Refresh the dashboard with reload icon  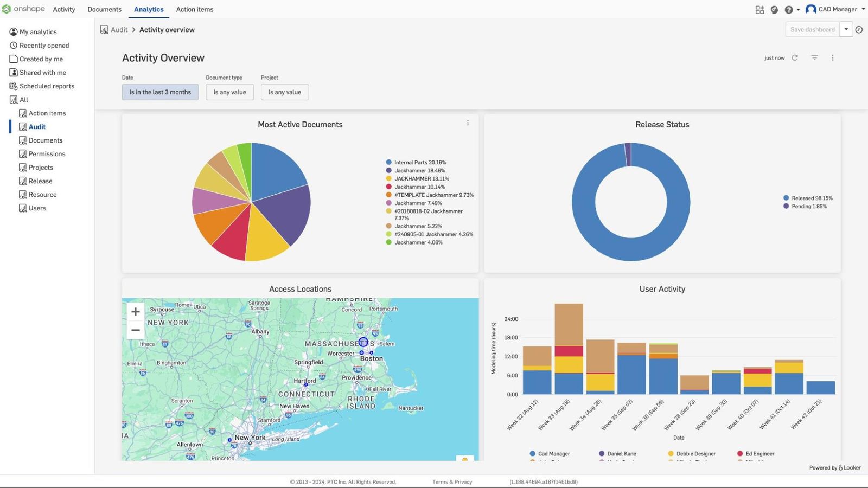794,57
